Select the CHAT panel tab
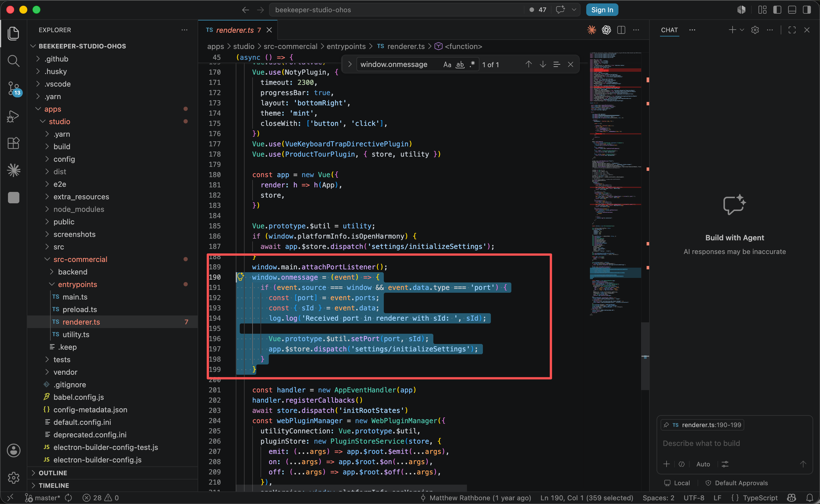This screenshot has height=504, width=820. (669, 30)
